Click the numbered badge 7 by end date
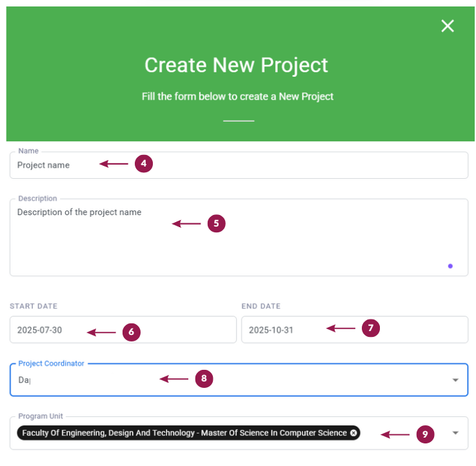This screenshot has height=466, width=476. (371, 328)
